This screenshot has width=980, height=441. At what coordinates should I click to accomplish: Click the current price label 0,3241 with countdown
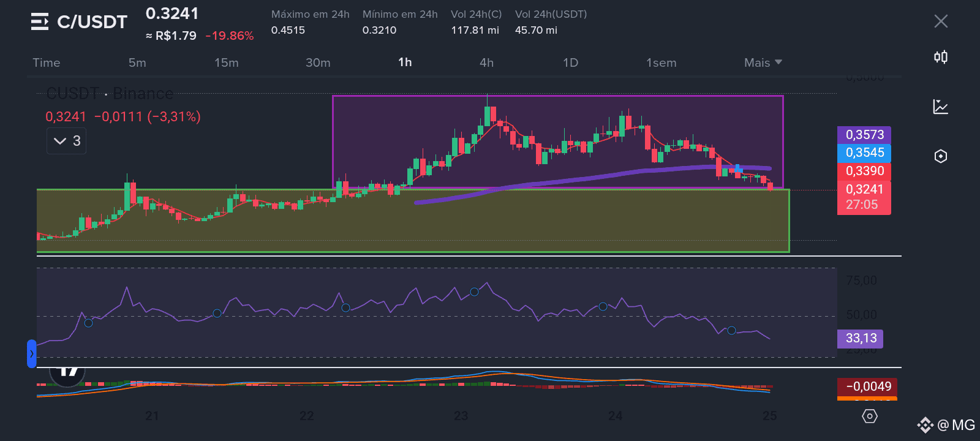coord(864,197)
